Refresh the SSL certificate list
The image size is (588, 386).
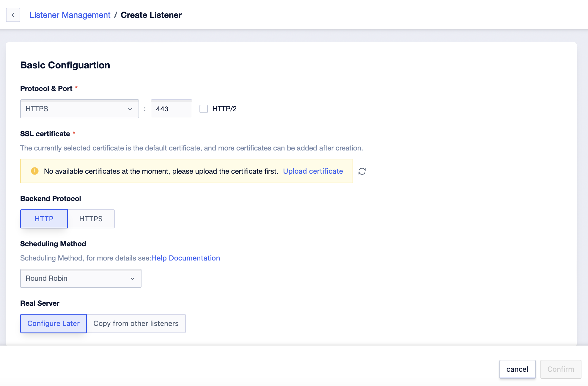[x=362, y=171]
